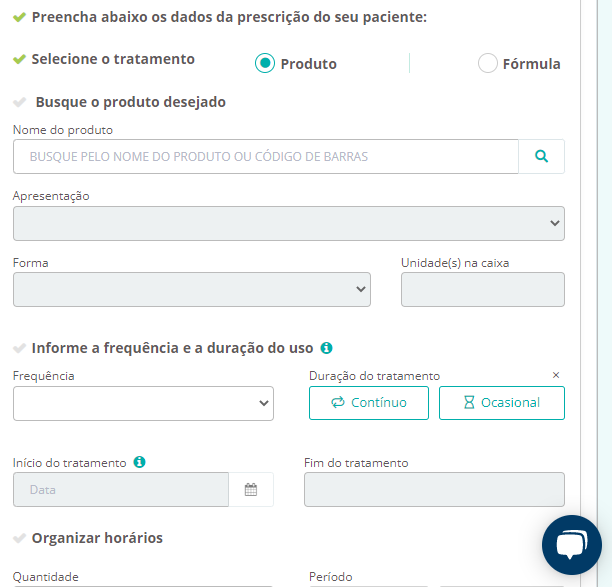Screen dimensions: 612x587
Task: Click the Início do tratamento date field
Action: click(120, 490)
